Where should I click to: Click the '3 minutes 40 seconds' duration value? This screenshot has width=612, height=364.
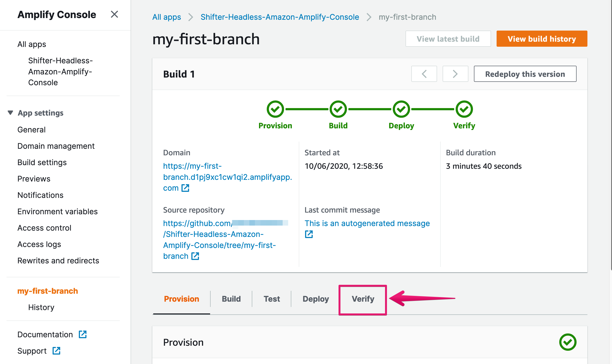point(484,166)
